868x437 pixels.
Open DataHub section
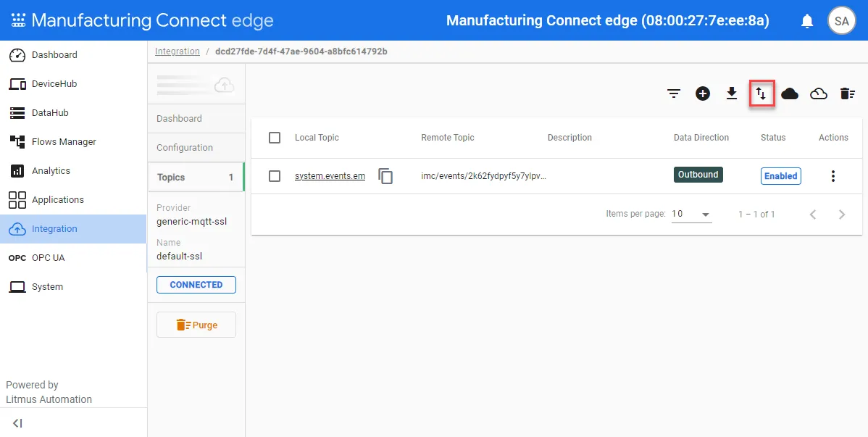click(73, 112)
